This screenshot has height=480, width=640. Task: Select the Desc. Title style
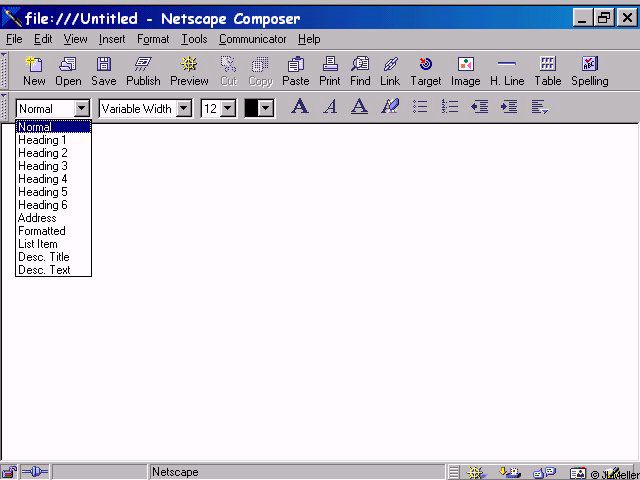pyautogui.click(x=53, y=257)
